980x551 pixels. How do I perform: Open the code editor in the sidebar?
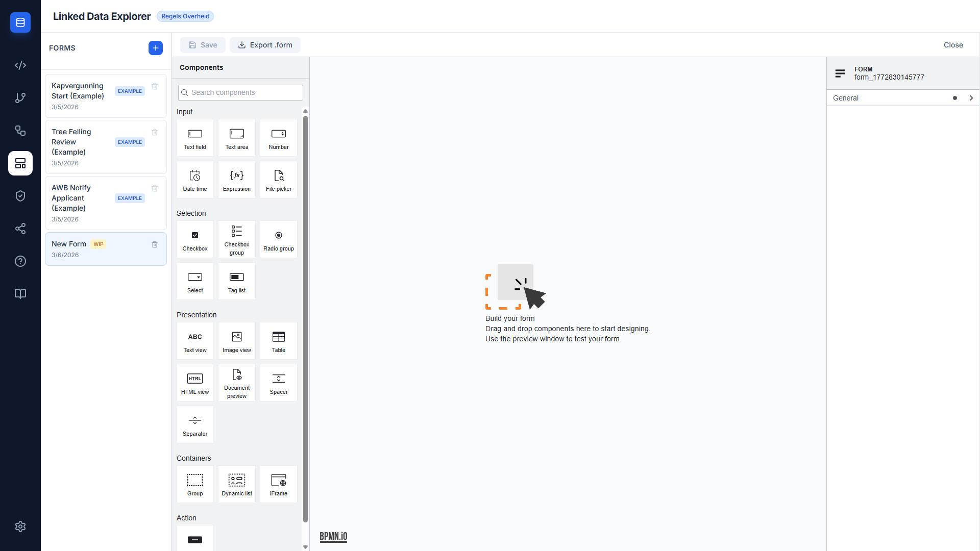(20, 65)
